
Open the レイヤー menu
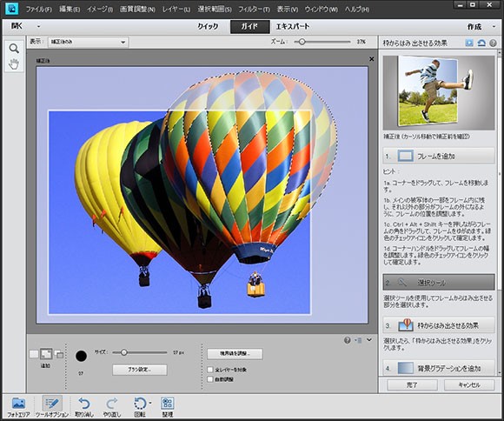click(176, 10)
